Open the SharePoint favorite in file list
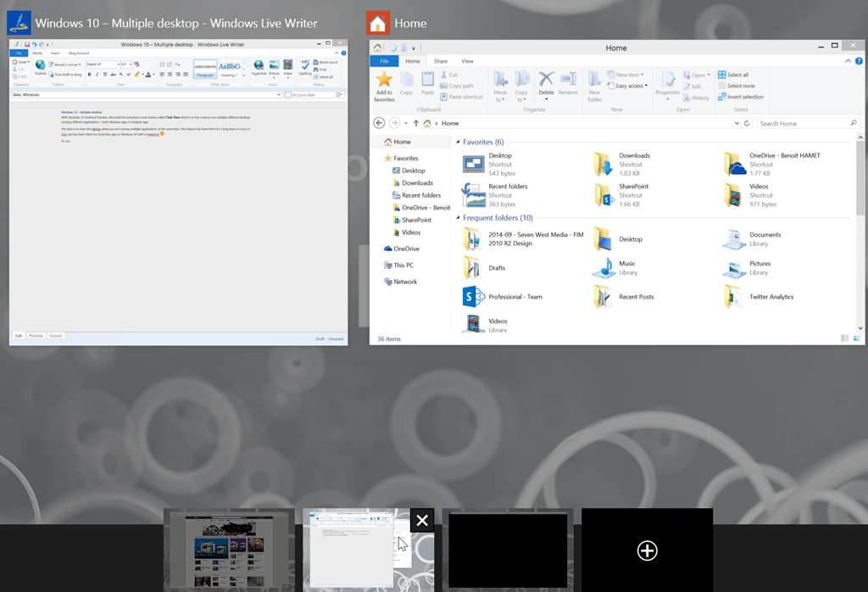Screen dimensions: 868x592 click(x=603, y=195)
